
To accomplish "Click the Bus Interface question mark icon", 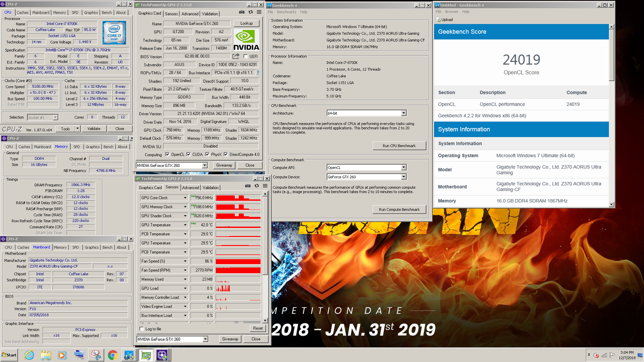I will pyautogui.click(x=258, y=73).
